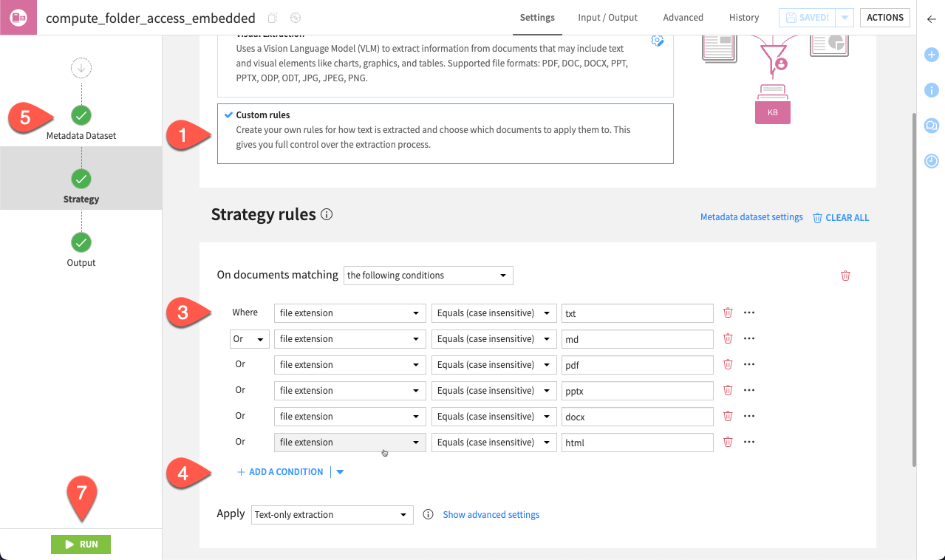
Task: Click the copy icon next to recipe name
Action: [273, 18]
